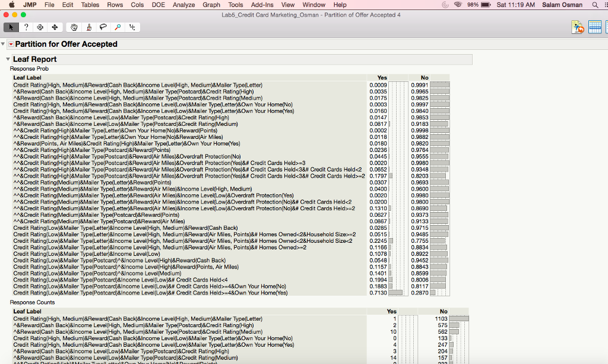Open the Tools menu
Viewport: 608px width, 364px height.
tap(235, 5)
